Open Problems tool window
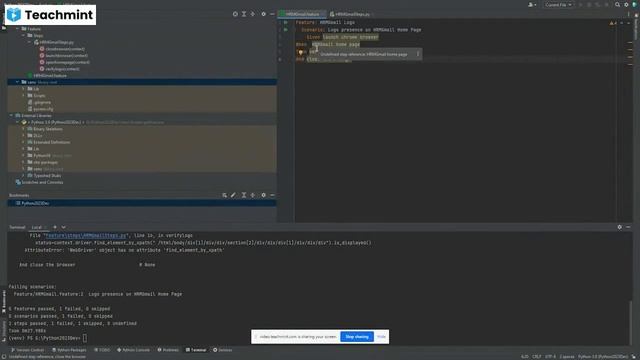This screenshot has height=360, width=640. pyautogui.click(x=168, y=350)
